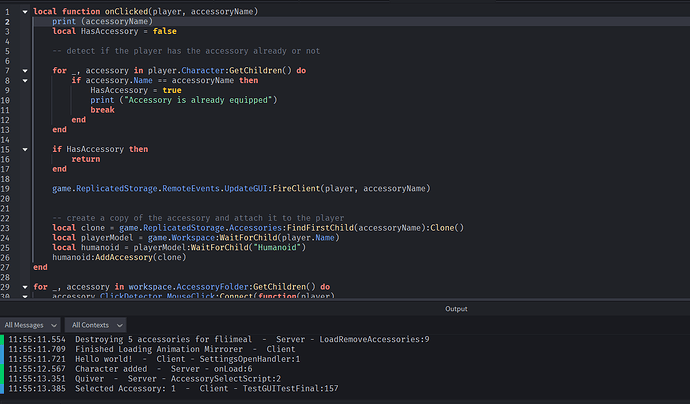Screen dimensions: 690x404
Task: Click the 'Accessory is already equipped' string
Action: [198, 100]
